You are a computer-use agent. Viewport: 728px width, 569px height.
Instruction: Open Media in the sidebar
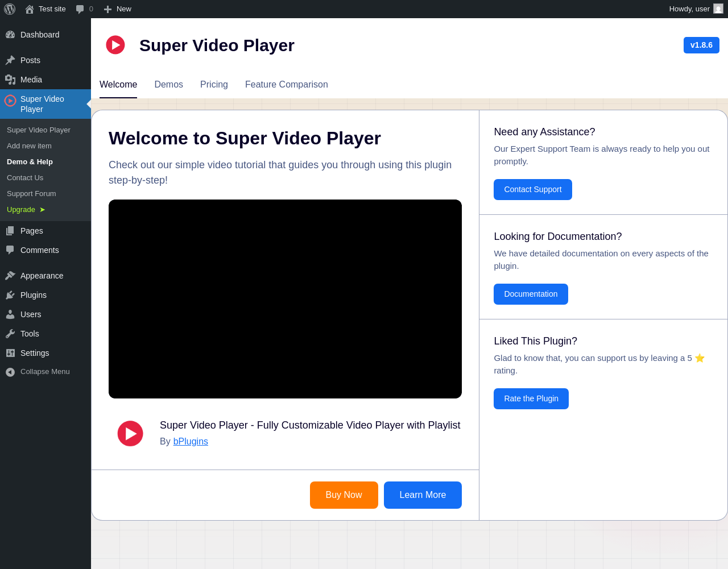(x=31, y=80)
